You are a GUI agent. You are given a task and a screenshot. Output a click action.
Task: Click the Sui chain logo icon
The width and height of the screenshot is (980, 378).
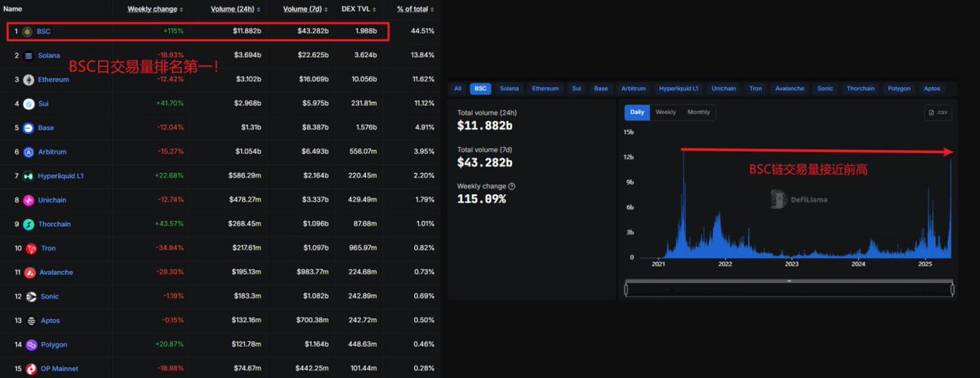pos(29,104)
